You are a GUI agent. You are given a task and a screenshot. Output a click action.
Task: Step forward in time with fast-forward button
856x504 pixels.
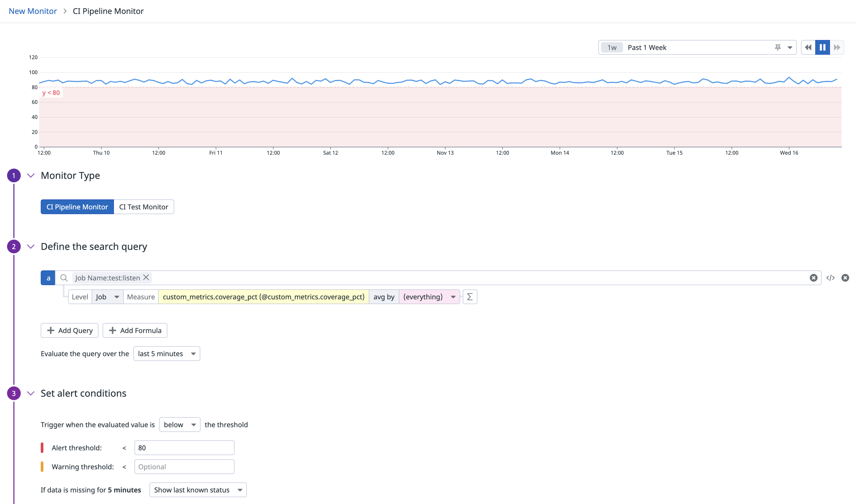coord(837,48)
